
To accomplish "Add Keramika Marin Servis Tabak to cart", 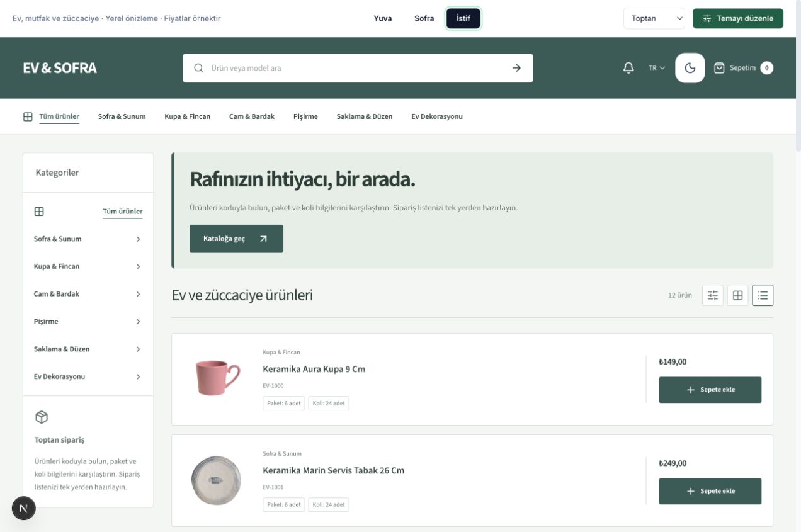I will (x=710, y=491).
